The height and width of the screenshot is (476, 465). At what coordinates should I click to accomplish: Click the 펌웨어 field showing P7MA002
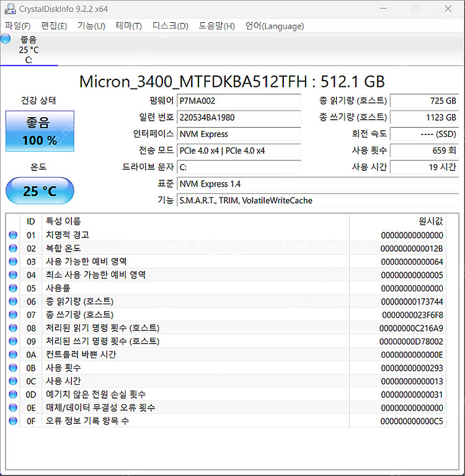239,100
